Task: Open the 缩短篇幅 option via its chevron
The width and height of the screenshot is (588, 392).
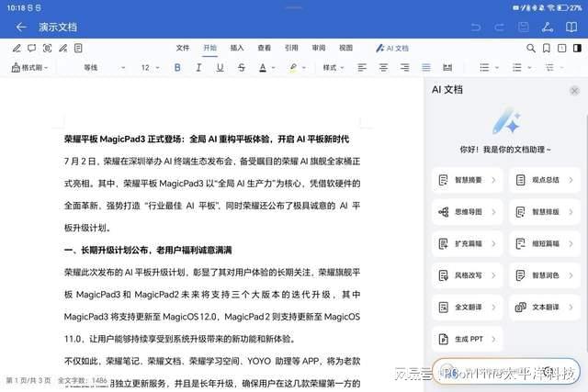Action: (571, 244)
